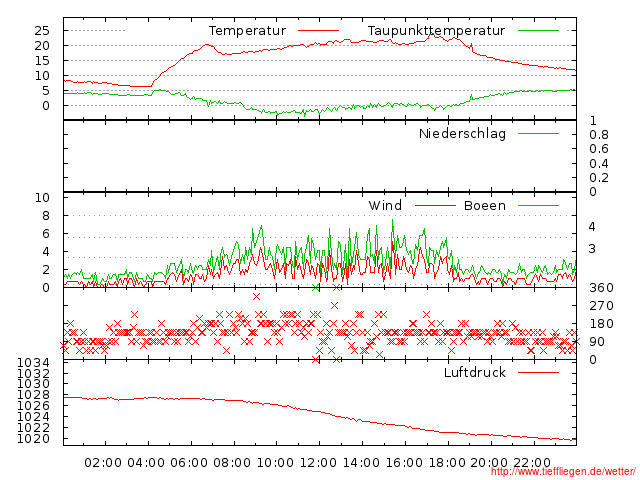640x480 pixels.
Task: Click the 90 wind direction axis value
Action: (x=597, y=342)
